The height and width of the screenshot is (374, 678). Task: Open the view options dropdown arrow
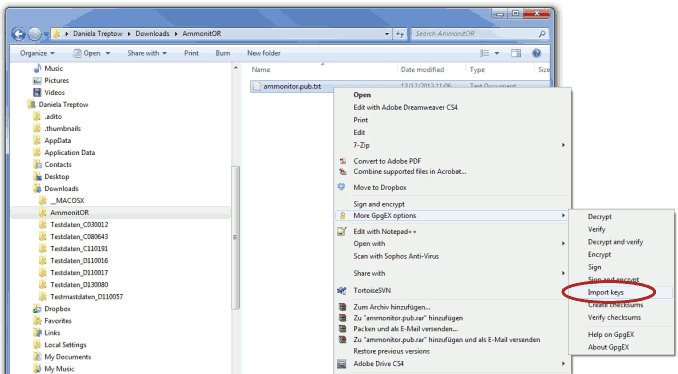pyautogui.click(x=497, y=53)
